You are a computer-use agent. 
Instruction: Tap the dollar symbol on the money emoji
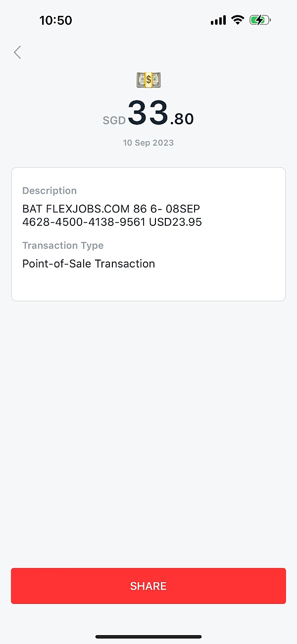(148, 80)
